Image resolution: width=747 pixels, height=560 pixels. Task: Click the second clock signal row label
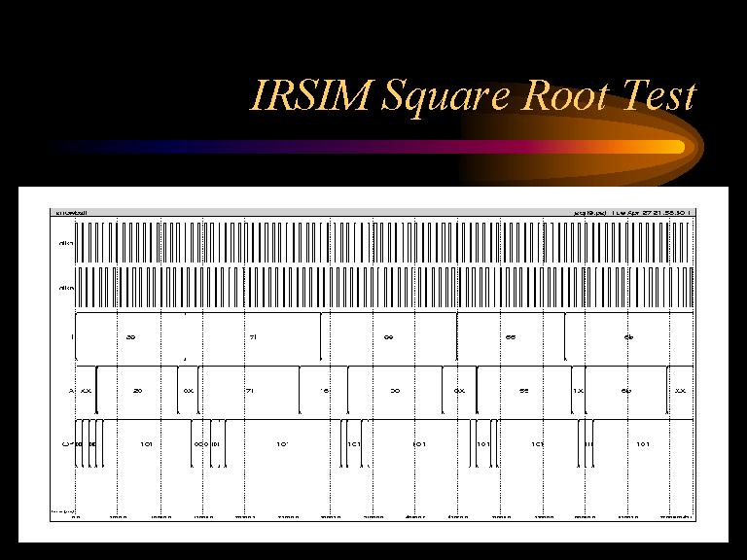[66, 288]
